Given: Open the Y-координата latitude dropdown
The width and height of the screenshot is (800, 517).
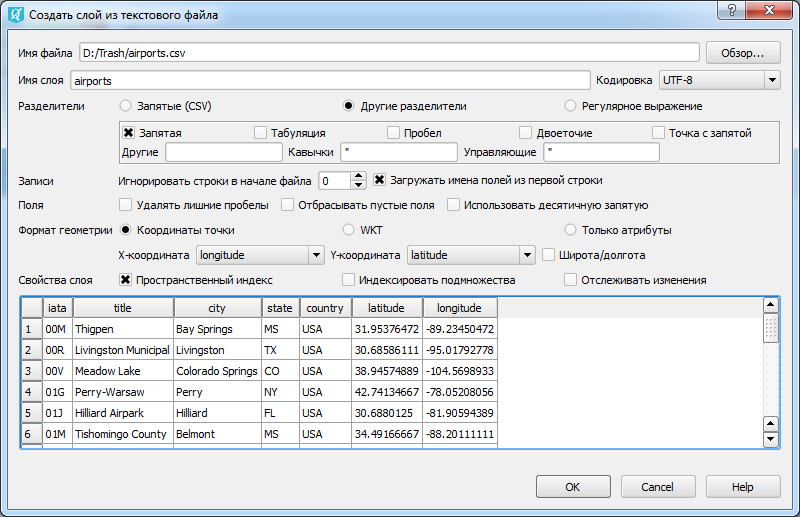Looking at the screenshot, I should (x=470, y=255).
